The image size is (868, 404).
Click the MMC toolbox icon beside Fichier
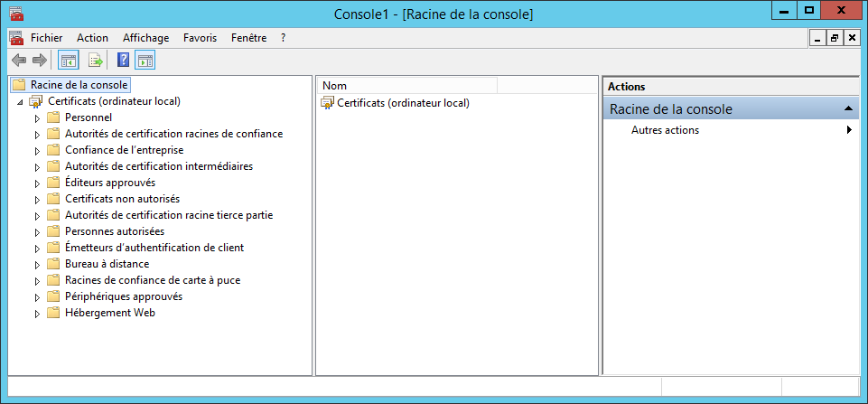pyautogui.click(x=15, y=38)
